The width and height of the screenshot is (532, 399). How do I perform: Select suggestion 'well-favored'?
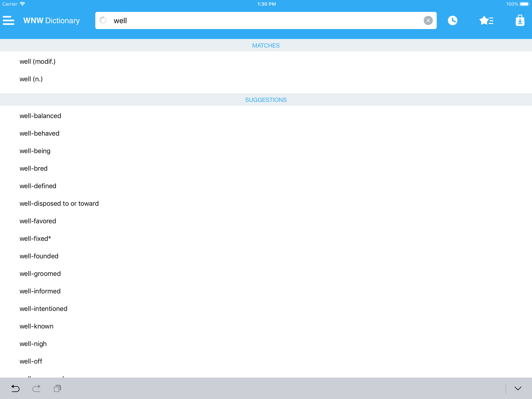point(266,221)
